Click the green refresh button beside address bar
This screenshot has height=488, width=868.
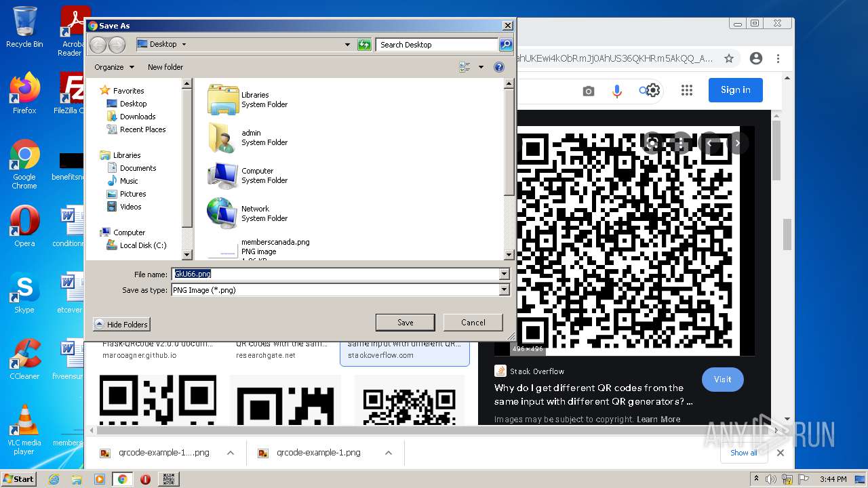364,45
